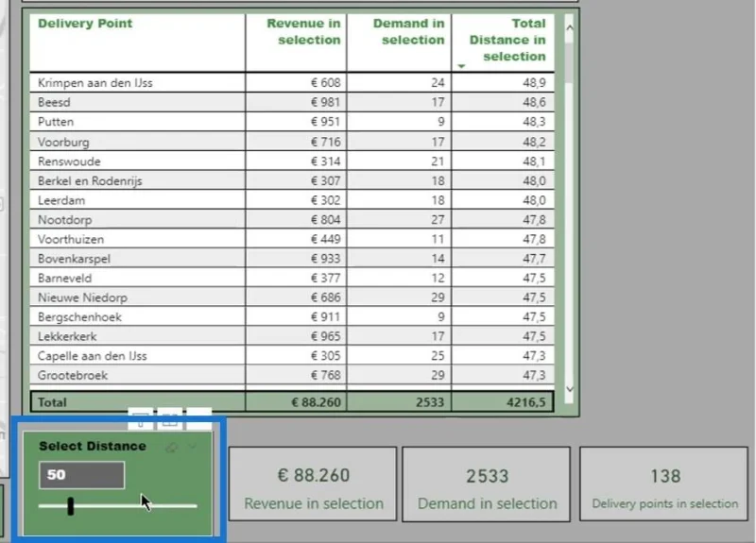Select the Renswoude delivery point

click(69, 161)
